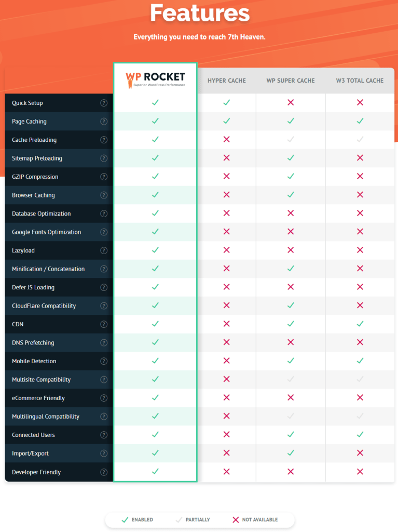Click the help icon beside Quick Setup

coord(104,103)
